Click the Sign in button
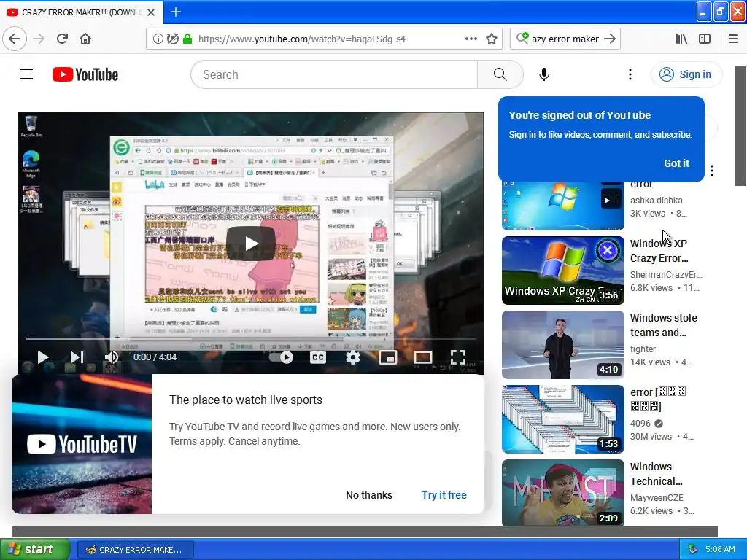The height and width of the screenshot is (560, 747). [x=686, y=74]
